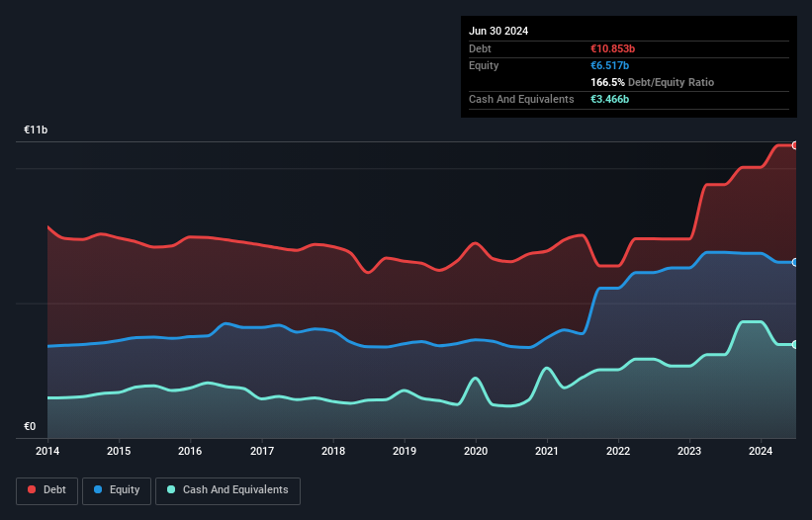812x520 pixels.
Task: Click the 2020 x-axis label
Action: (x=476, y=451)
